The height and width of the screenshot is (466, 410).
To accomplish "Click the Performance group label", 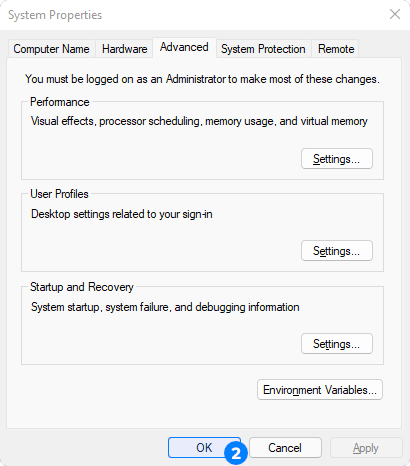I will [x=60, y=102].
